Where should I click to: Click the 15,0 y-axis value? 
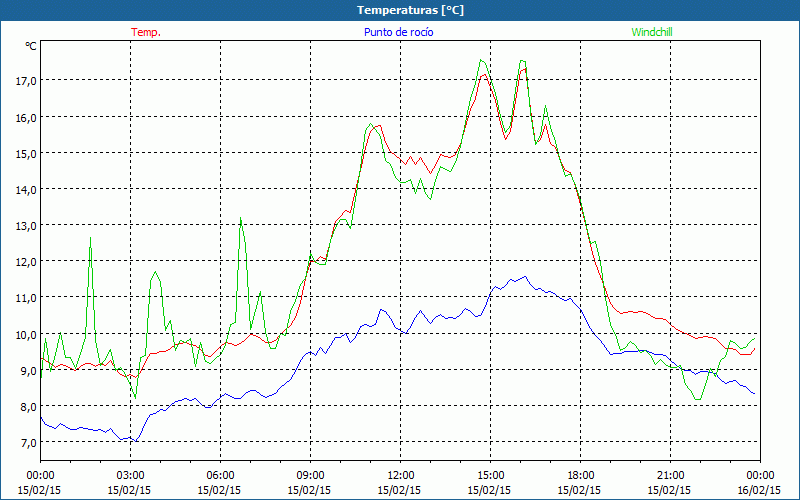click(26, 153)
